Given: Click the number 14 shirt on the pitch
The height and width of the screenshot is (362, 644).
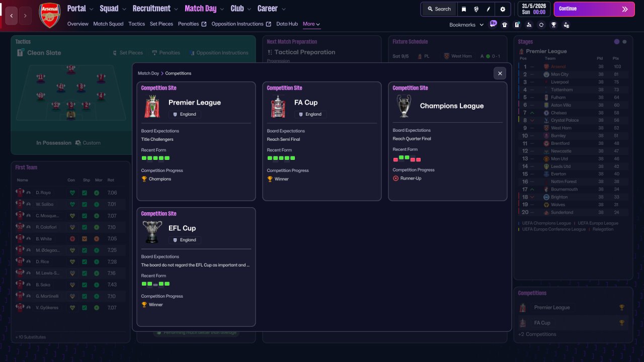Looking at the screenshot, I should (x=71, y=68).
